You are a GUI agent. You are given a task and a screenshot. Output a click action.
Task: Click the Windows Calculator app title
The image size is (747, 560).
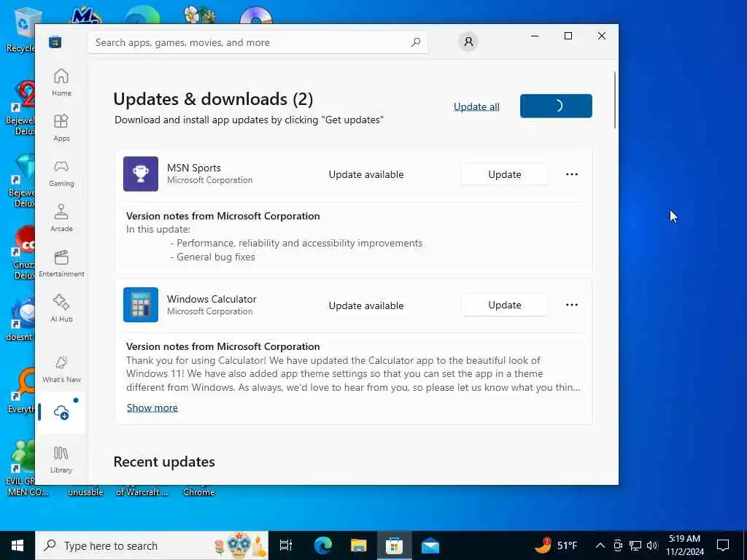pos(212,299)
